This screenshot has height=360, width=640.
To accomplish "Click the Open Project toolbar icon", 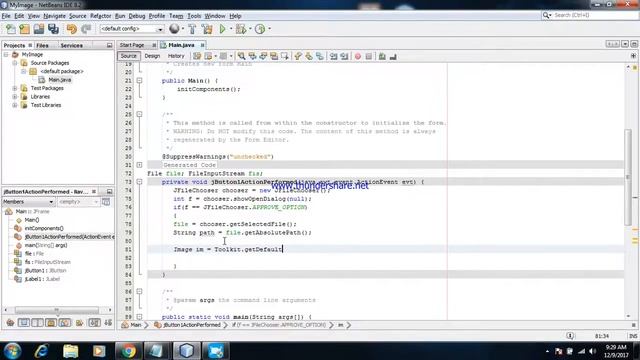I will [x=39, y=29].
